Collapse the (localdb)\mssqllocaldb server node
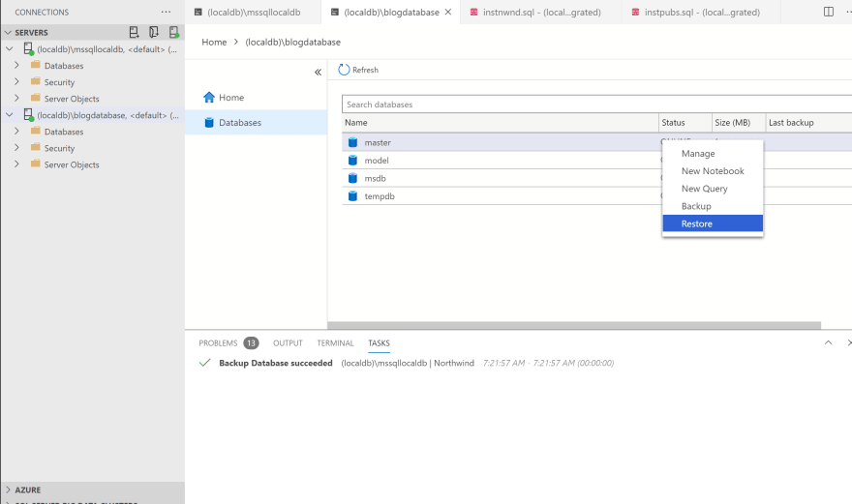The height and width of the screenshot is (504, 852). 10,49
